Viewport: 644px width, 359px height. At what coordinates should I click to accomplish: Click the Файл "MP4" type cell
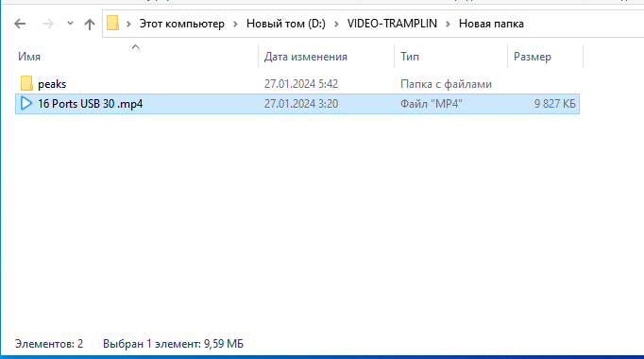[x=432, y=104]
